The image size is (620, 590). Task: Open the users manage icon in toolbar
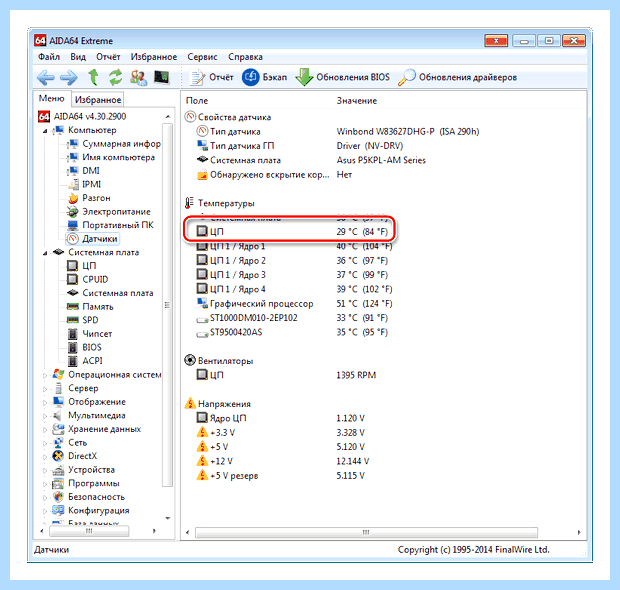point(138,77)
